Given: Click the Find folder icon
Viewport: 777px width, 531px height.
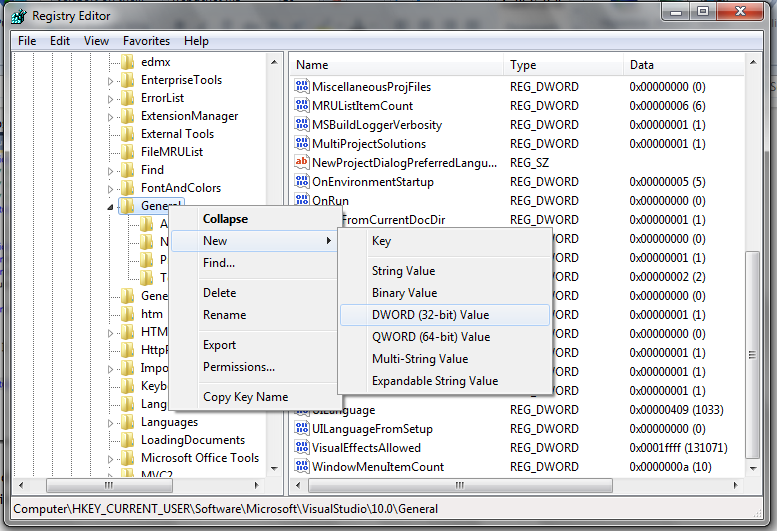Looking at the screenshot, I should (x=128, y=170).
